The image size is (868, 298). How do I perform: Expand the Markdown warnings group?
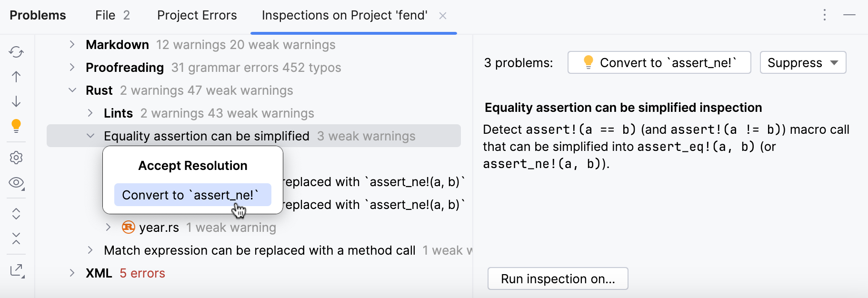coord(72,44)
